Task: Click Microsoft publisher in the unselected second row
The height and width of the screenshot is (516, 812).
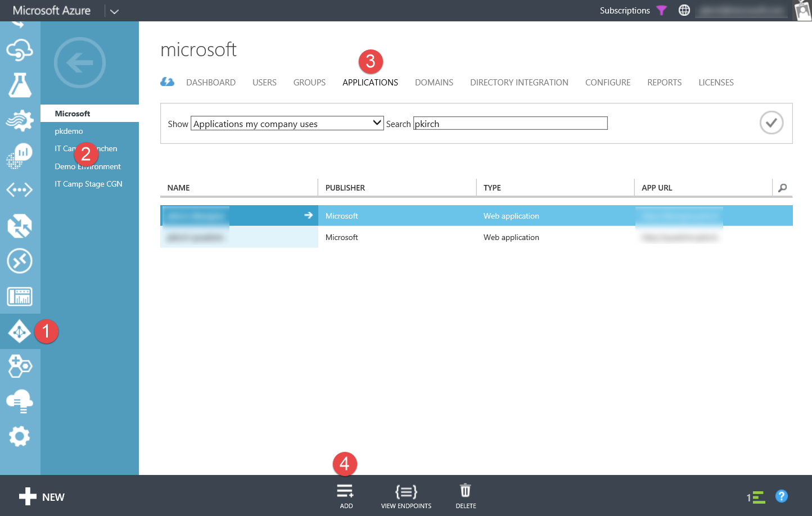Action: [x=341, y=237]
